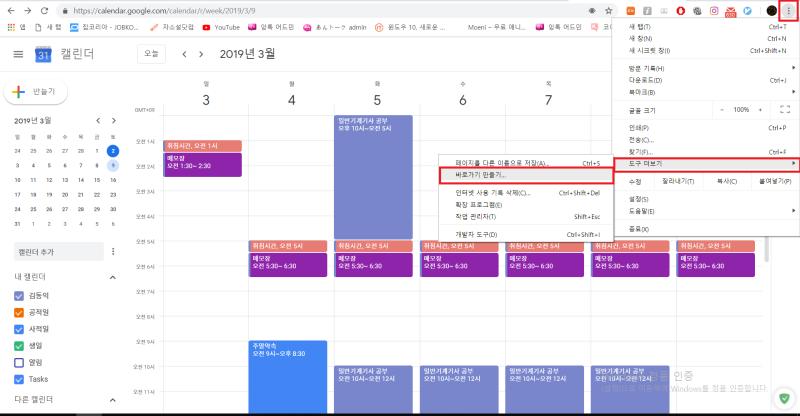Viewport: 800px width, 416px height.
Task: Expand the 북마크(B) submenu
Action: pyautogui.click(x=706, y=92)
